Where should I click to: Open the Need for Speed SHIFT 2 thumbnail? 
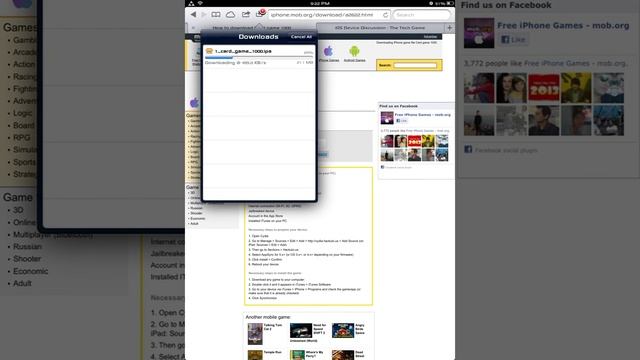pos(301,330)
